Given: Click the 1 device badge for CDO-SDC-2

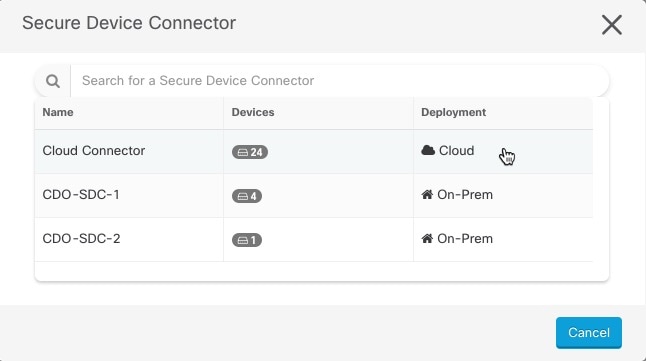Looking at the screenshot, I should tap(247, 240).
